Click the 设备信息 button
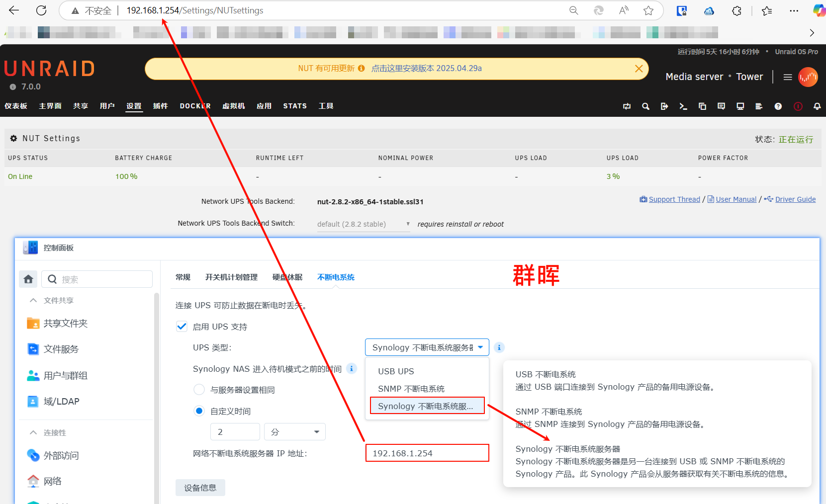The width and height of the screenshot is (826, 504). click(200, 488)
